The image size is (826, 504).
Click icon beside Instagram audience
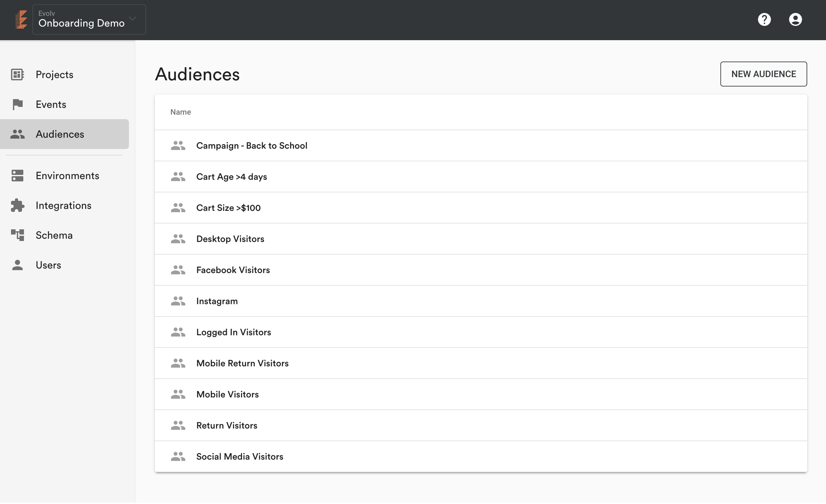click(178, 302)
